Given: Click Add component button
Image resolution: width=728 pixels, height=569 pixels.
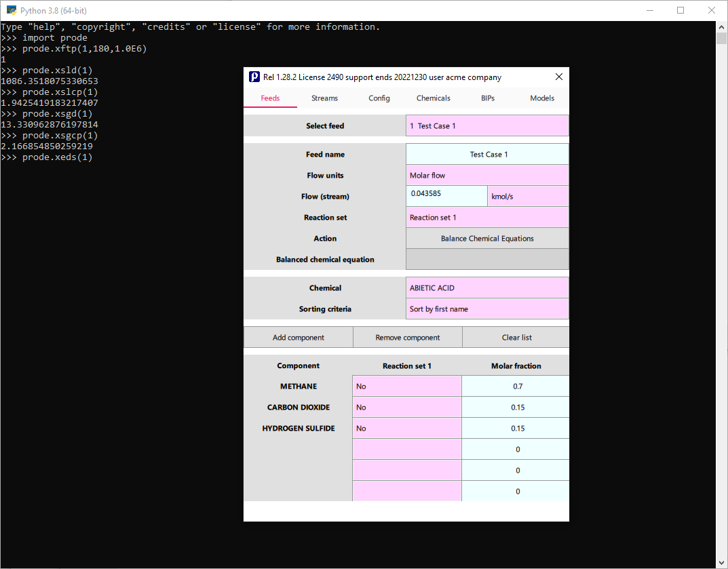Looking at the screenshot, I should pos(299,338).
